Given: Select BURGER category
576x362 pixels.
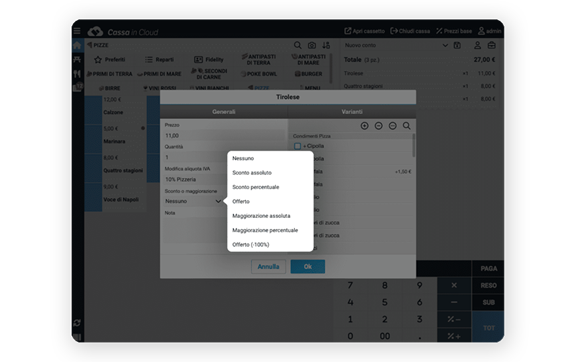Looking at the screenshot, I should [x=309, y=74].
